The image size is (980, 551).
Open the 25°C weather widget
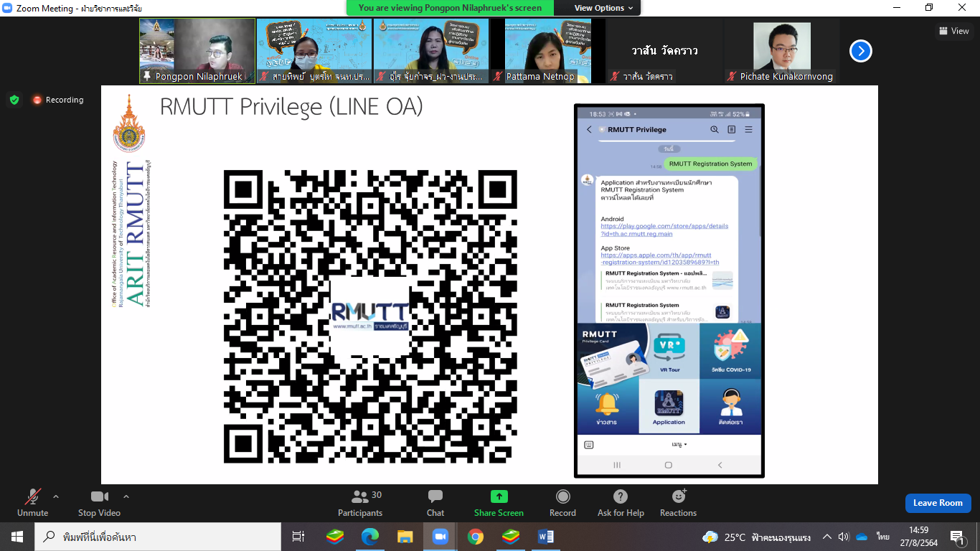[757, 537]
